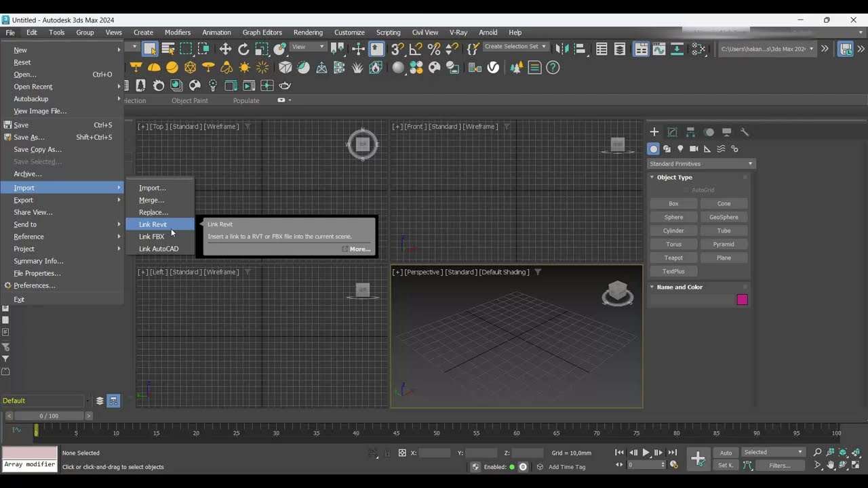Viewport: 868px width, 488px height.
Task: Click the Teapot primitive button
Action: point(673,258)
